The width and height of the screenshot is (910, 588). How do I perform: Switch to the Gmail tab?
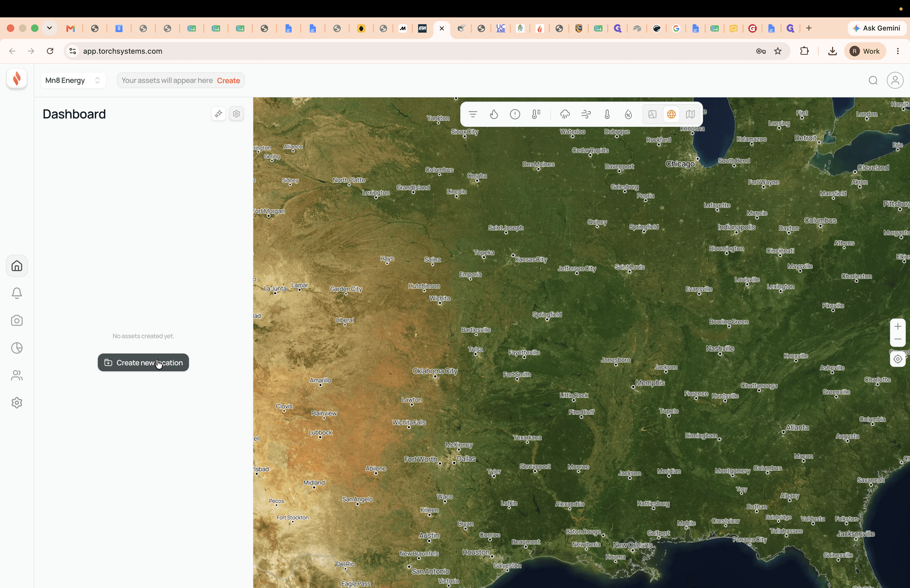[x=71, y=28]
